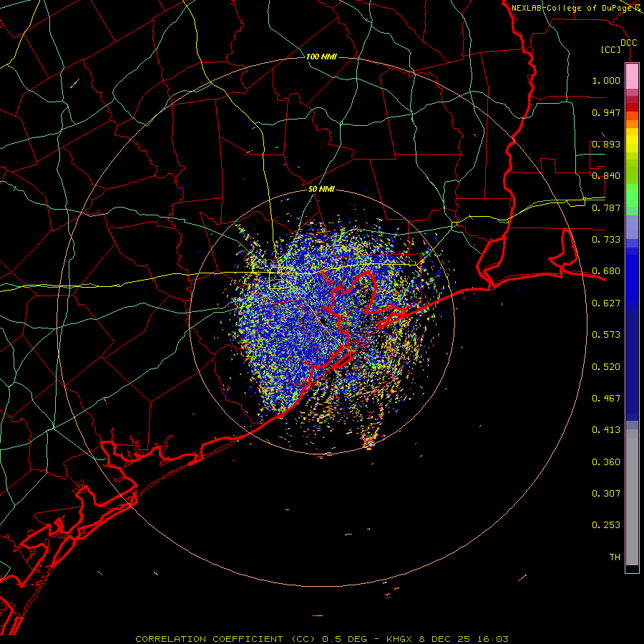This screenshot has height=644, width=644.
Task: Click the DCC label above the color scale
Action: tap(628, 43)
